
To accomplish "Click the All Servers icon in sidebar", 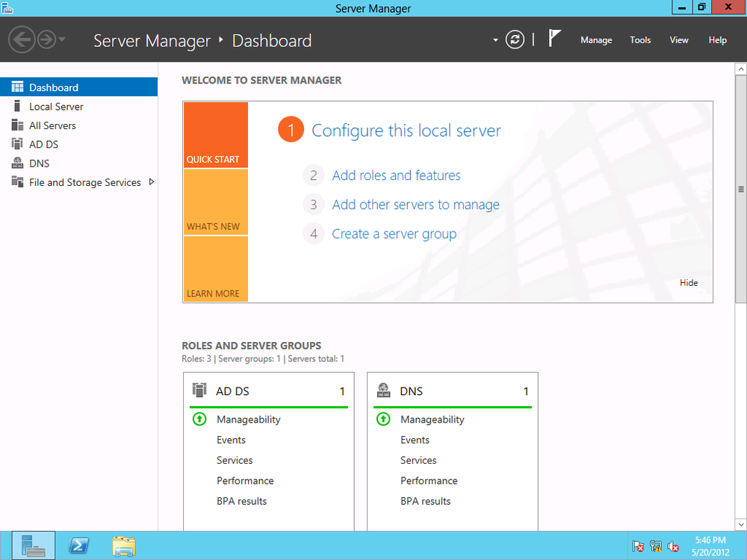I will [x=17, y=125].
